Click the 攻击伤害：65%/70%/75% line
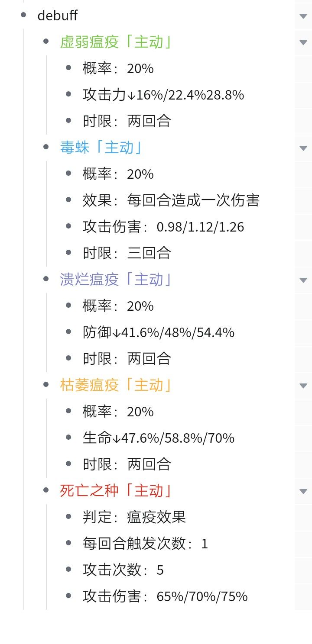The width and height of the screenshot is (312, 644). [x=165, y=597]
